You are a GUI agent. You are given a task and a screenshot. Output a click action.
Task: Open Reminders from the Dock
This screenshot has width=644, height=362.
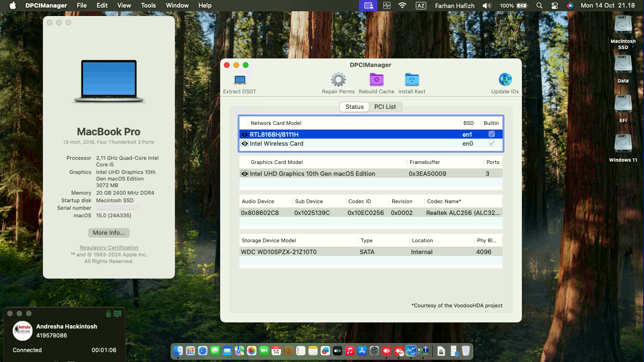click(301, 351)
